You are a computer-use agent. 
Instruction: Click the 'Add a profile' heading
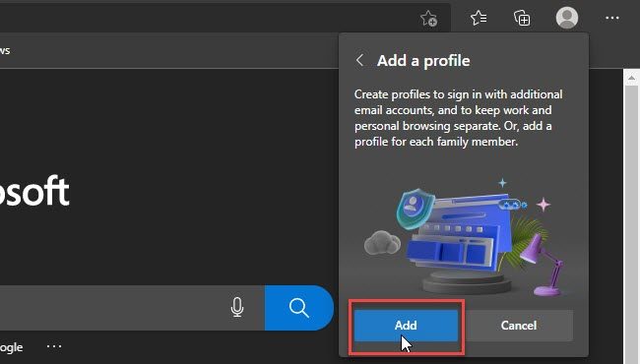pyautogui.click(x=423, y=61)
